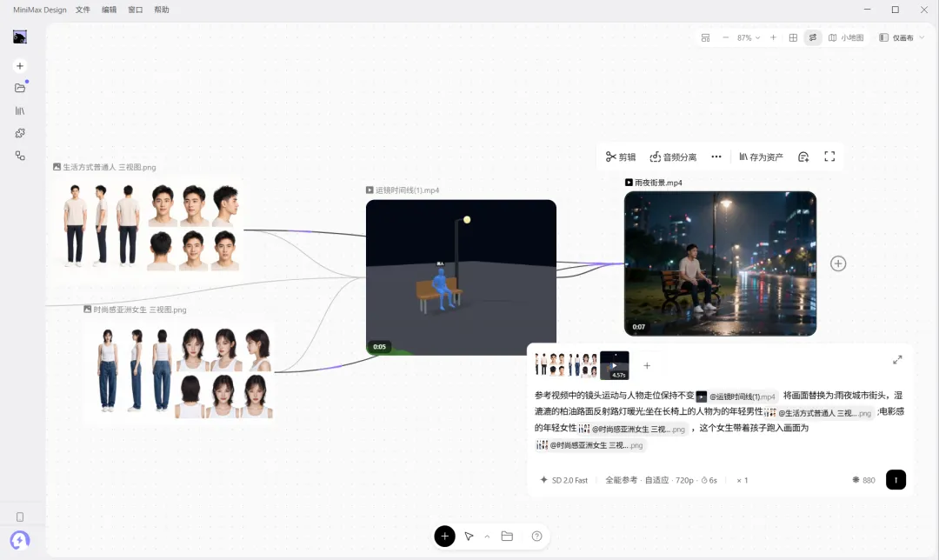Viewport: 939px width, 560px height.
Task: Zoom in with the plus button
Action: [x=773, y=37]
